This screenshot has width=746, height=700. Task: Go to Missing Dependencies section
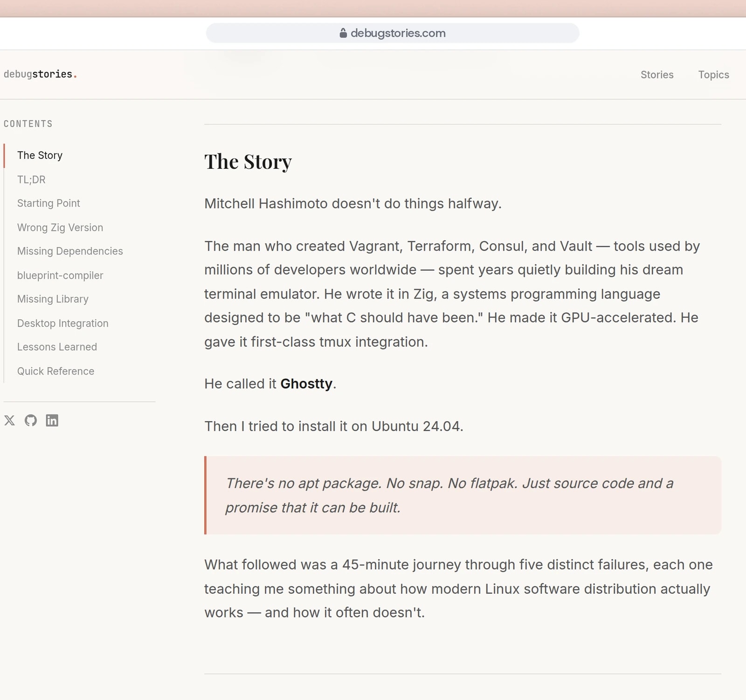pyautogui.click(x=70, y=251)
